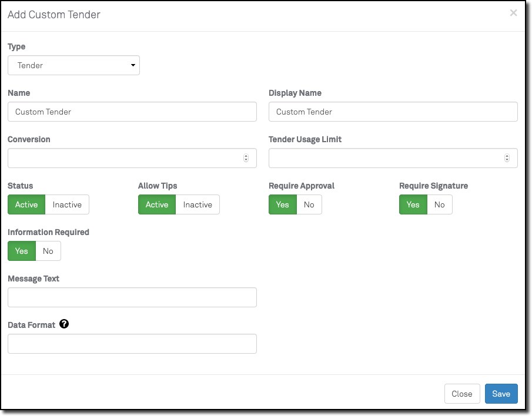Screen dimensions: 532x416
Task: Select Yes for Require Signature
Action: [413, 204]
